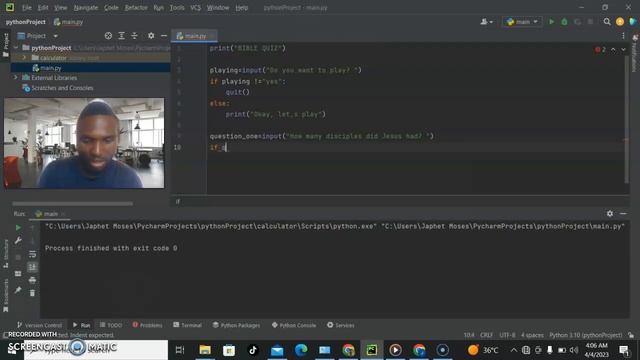Expand all items in Project panel
640x360 pixels.
[x=121, y=36]
